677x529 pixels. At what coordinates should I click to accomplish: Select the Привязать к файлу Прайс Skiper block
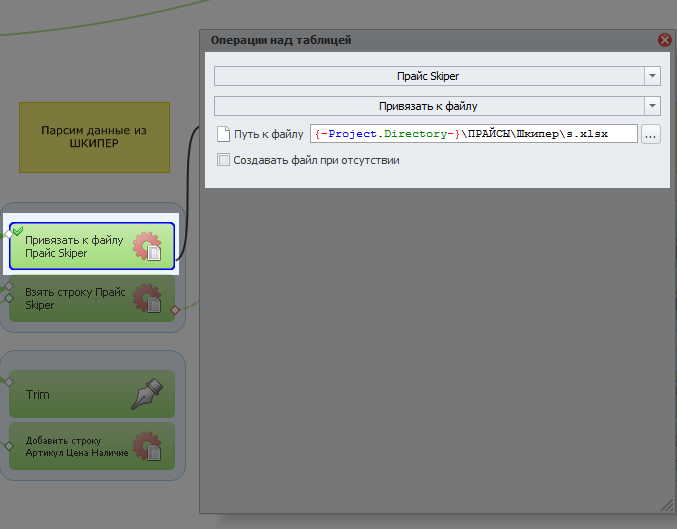[x=92, y=246]
